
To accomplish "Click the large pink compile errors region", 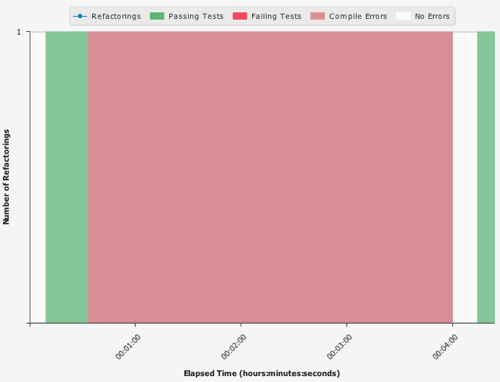I will pos(270,177).
